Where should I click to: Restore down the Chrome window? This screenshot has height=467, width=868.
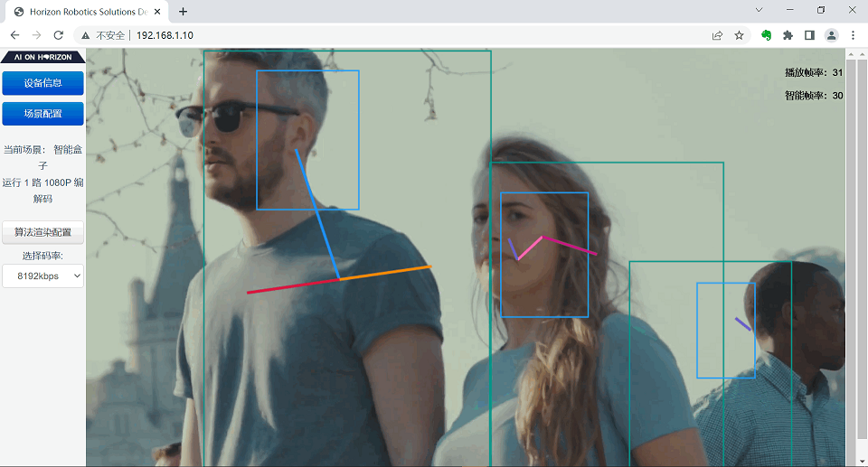pos(821,10)
